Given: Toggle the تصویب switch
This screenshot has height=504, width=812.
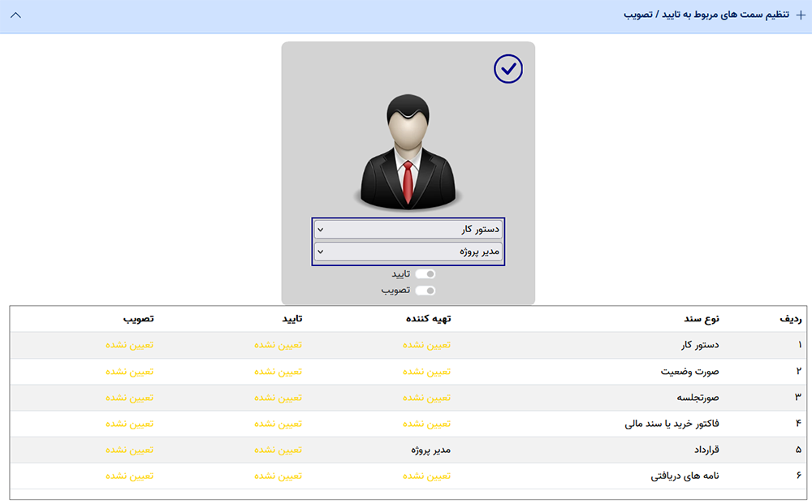Looking at the screenshot, I should (x=425, y=291).
